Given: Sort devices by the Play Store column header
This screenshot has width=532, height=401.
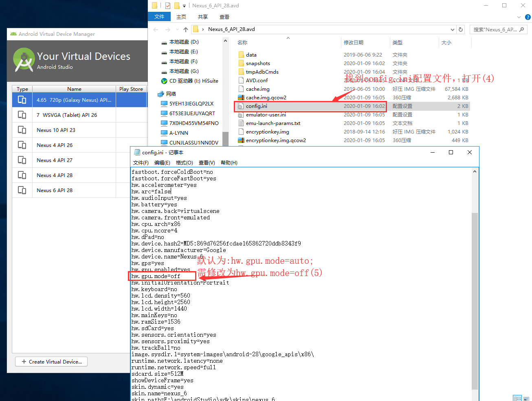Looking at the screenshot, I should [131, 89].
